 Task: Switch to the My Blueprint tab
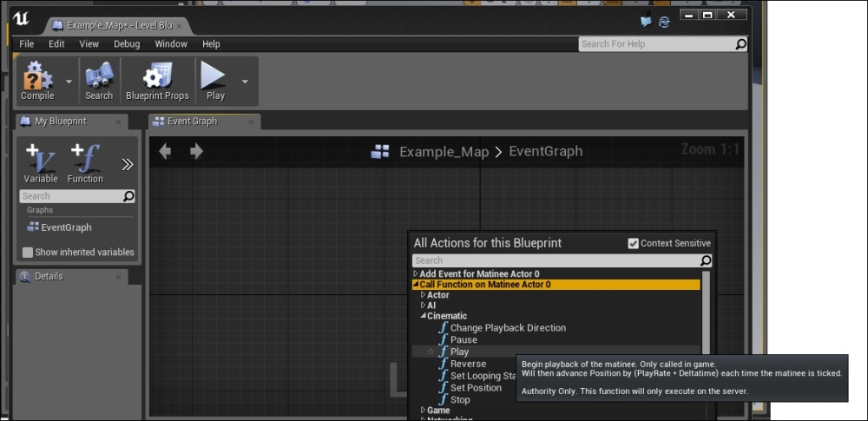tap(61, 122)
